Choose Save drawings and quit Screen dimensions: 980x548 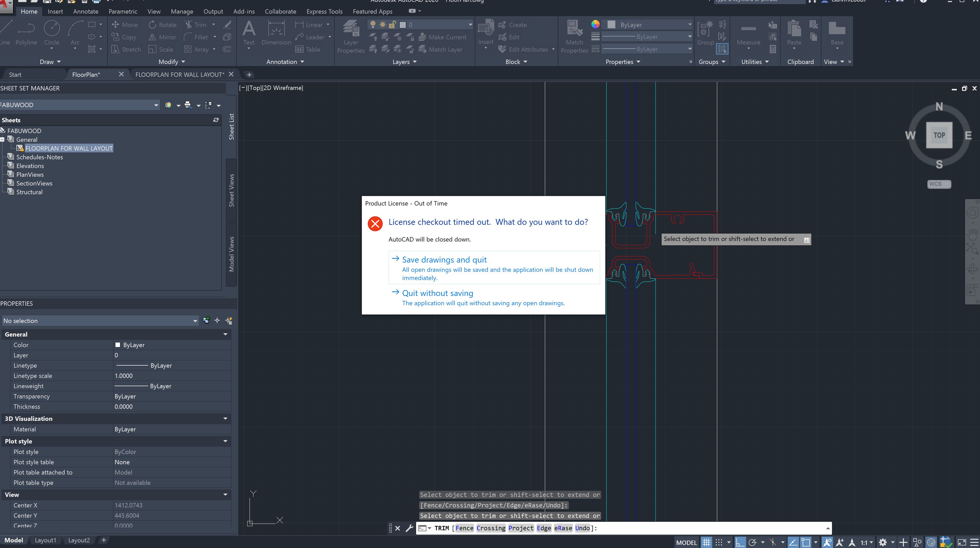494,267
